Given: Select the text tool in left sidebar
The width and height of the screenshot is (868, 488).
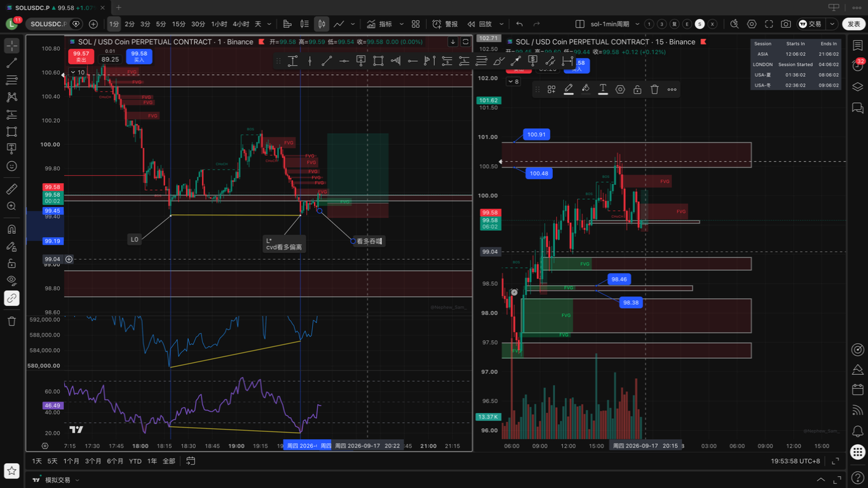Looking at the screenshot, I should coord(11,149).
